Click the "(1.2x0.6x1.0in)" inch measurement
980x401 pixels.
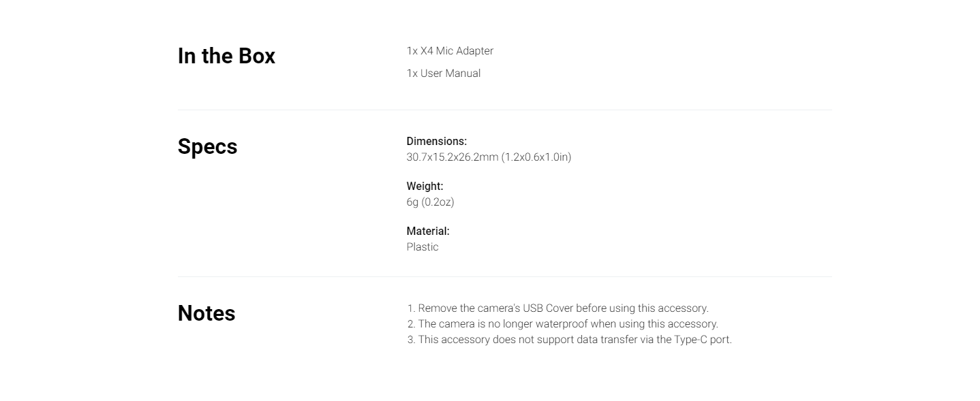pyautogui.click(x=536, y=157)
